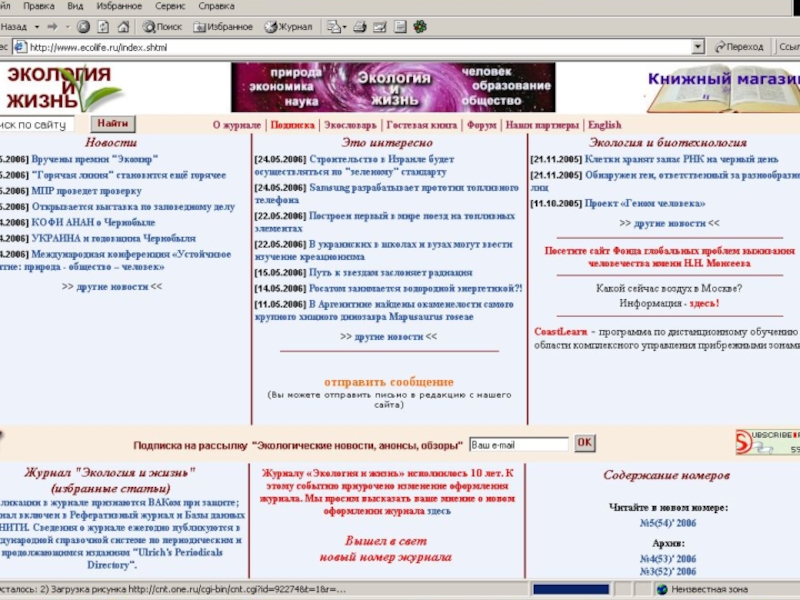Viewport: 800px width, 600px height.
Task: Open the Подписка navigation link
Action: (292, 125)
